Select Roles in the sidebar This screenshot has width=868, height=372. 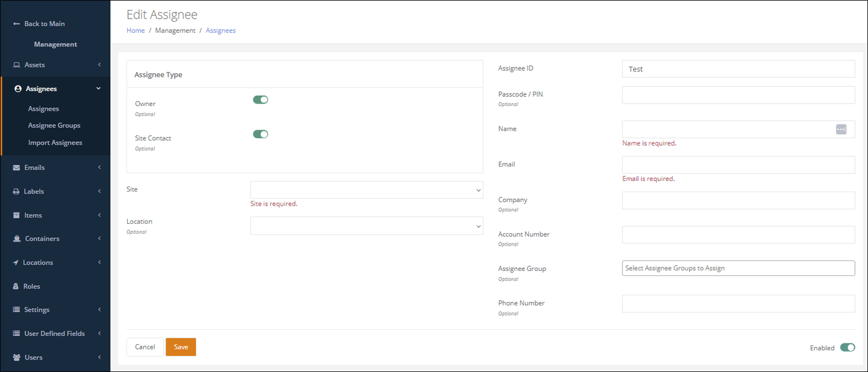click(32, 286)
